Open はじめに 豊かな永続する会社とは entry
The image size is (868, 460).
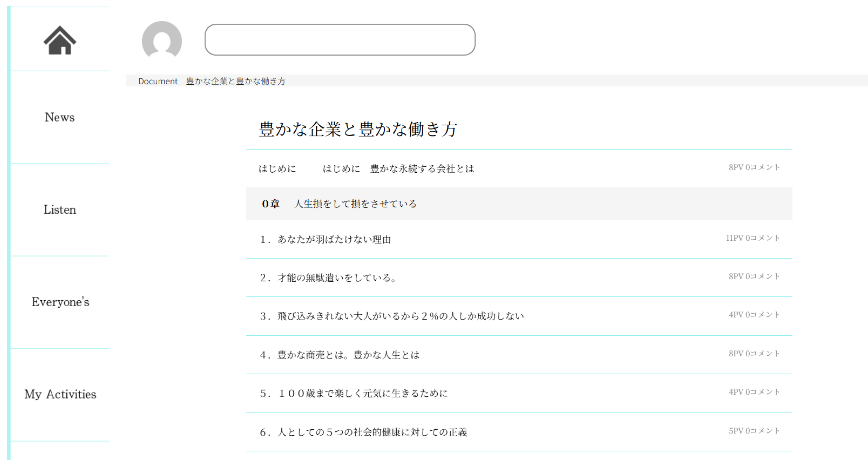pyautogui.click(x=398, y=168)
